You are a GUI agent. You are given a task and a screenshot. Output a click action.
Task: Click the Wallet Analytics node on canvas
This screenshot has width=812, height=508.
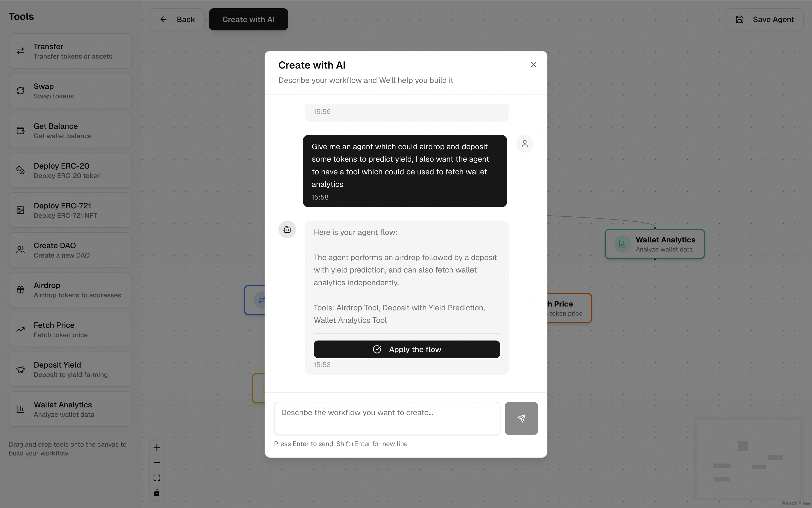pyautogui.click(x=655, y=244)
